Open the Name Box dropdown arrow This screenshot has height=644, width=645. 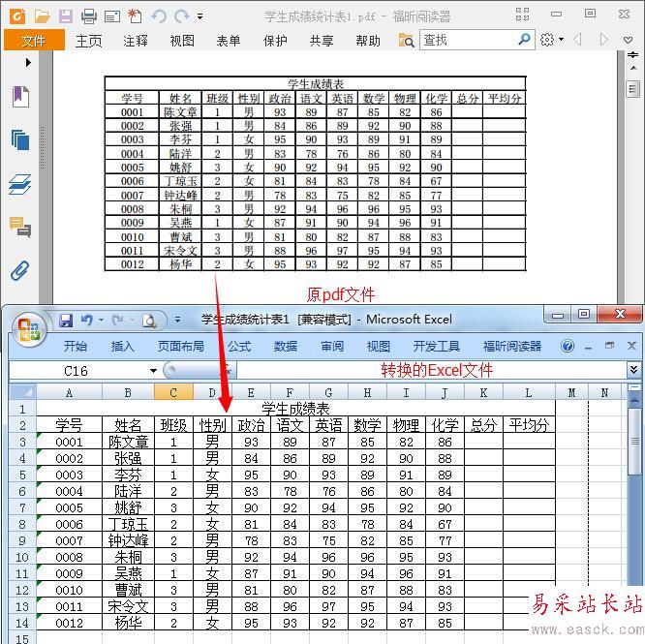[x=153, y=371]
